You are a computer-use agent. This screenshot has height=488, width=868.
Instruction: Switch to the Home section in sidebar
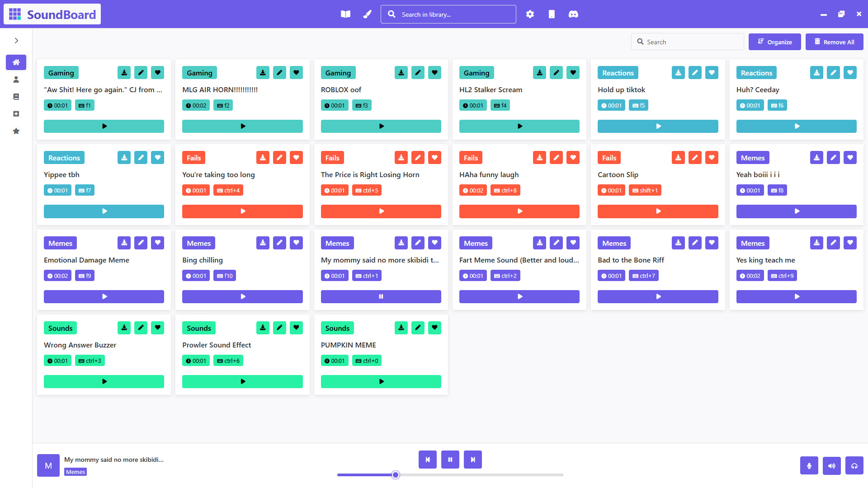(x=16, y=62)
